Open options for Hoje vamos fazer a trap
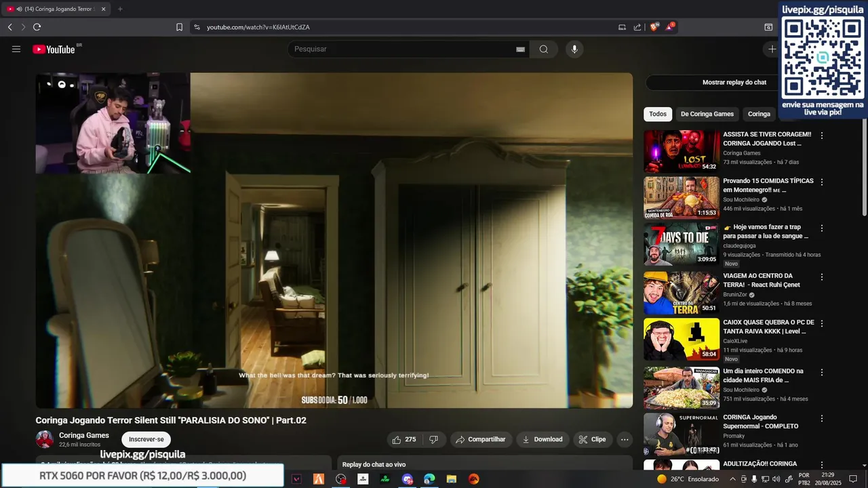 click(822, 228)
